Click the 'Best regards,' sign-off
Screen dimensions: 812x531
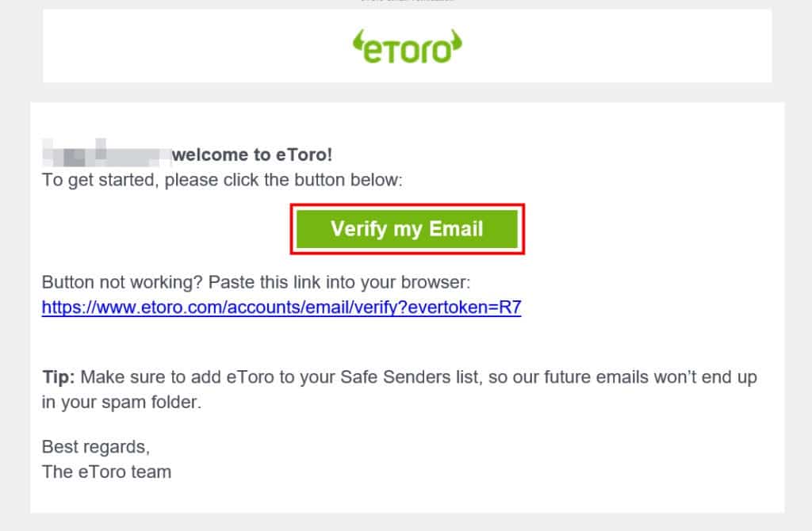pos(95,445)
